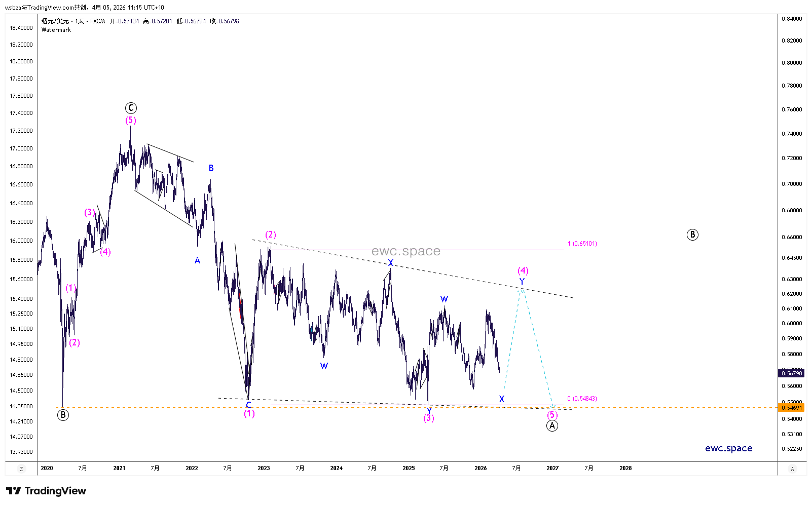Click the Z timezone button at bottom-left
812x506 pixels.
pyautogui.click(x=21, y=469)
